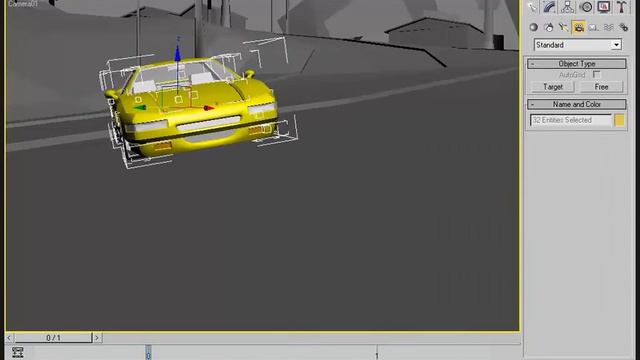640x360 pixels.
Task: Open the Mini Curve Editor icon
Action: coord(18,352)
